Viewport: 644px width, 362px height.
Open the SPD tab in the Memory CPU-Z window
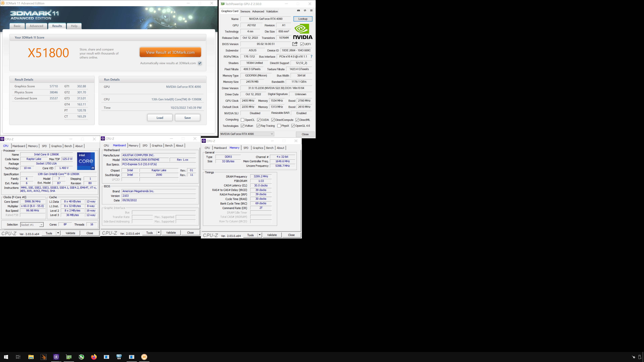[x=246, y=148]
